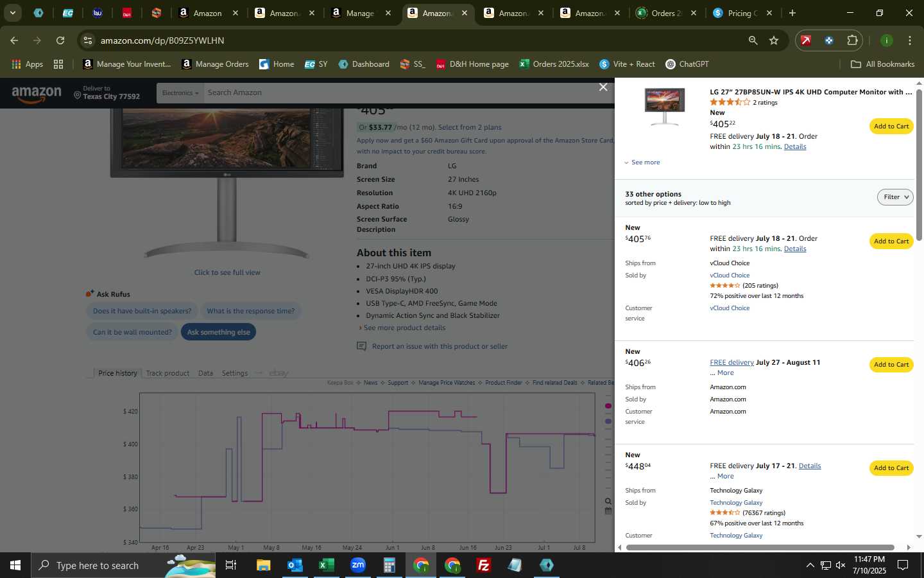Screen dimensions: 924x578
Task: Open the Keepa Data tab
Action: click(205, 373)
